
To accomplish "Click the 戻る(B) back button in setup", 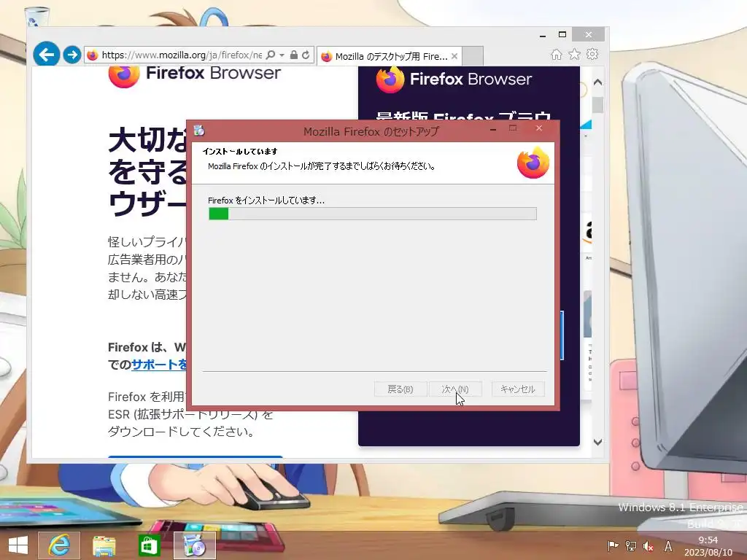I will click(x=400, y=389).
